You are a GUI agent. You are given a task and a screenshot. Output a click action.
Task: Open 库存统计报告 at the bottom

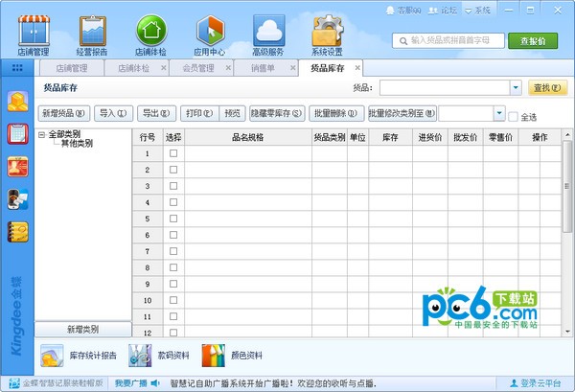[80, 356]
